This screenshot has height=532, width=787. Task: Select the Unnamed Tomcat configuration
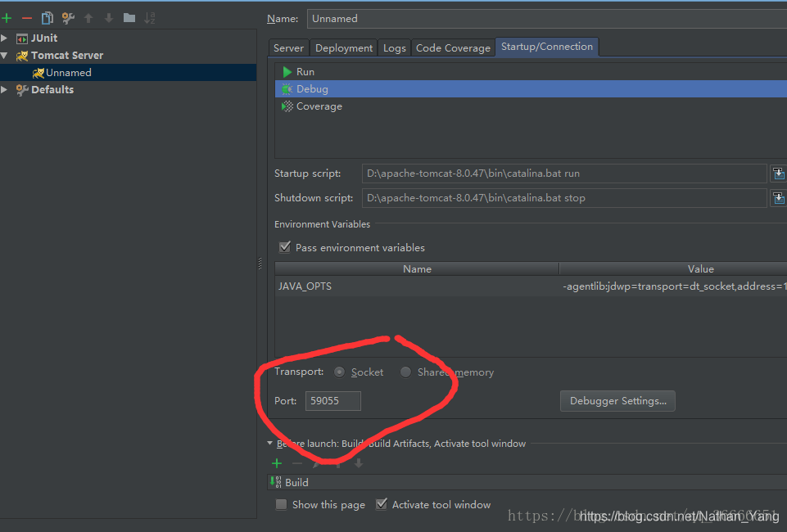pos(129,73)
